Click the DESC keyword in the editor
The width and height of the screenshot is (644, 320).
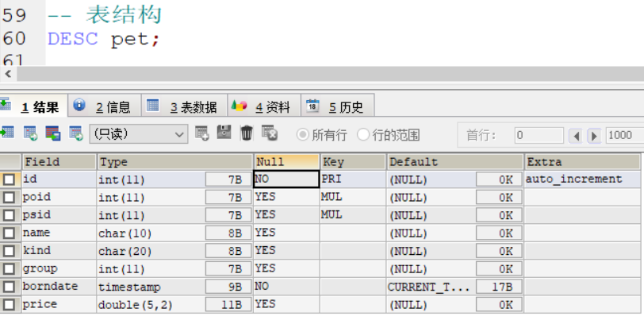coord(73,39)
